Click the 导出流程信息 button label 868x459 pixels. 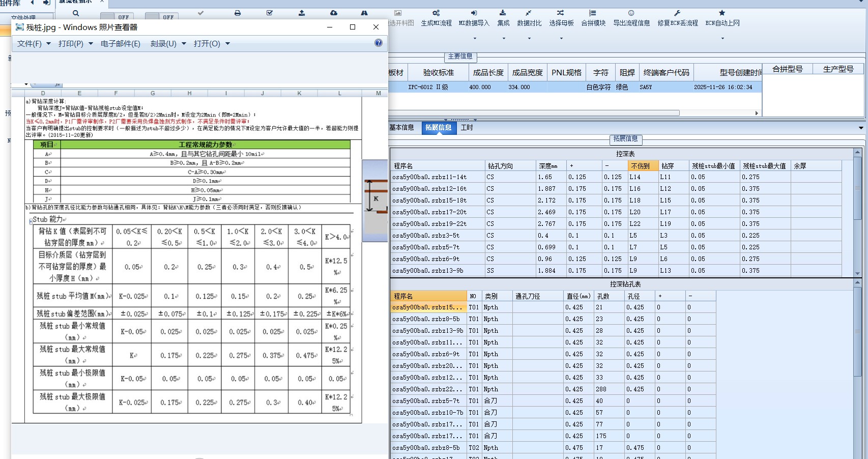pos(631,23)
